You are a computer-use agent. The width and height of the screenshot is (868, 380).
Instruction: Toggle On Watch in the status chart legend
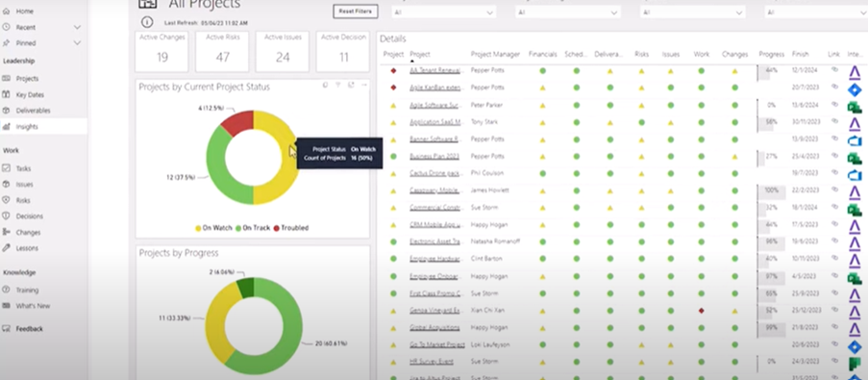[x=213, y=228]
